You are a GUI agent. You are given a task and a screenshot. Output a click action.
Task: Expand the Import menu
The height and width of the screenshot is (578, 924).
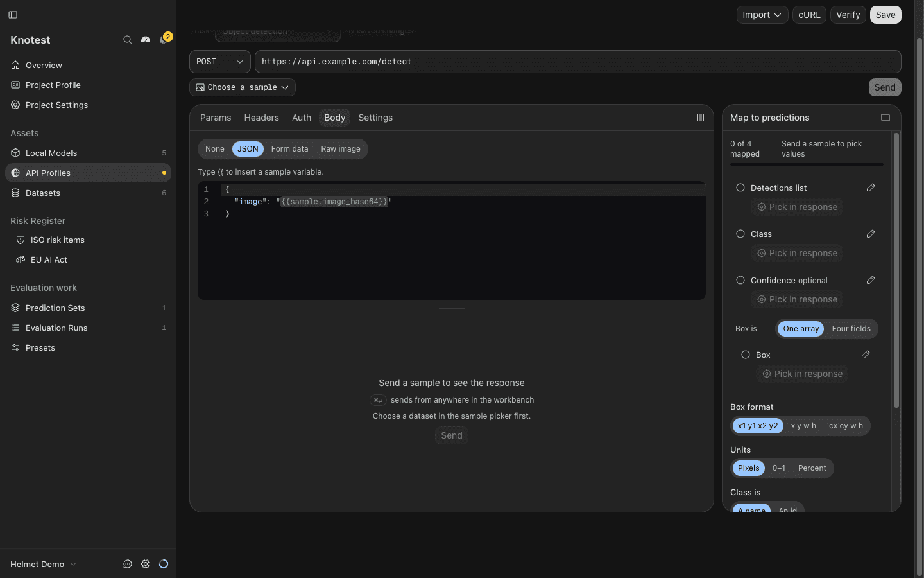[x=762, y=15]
